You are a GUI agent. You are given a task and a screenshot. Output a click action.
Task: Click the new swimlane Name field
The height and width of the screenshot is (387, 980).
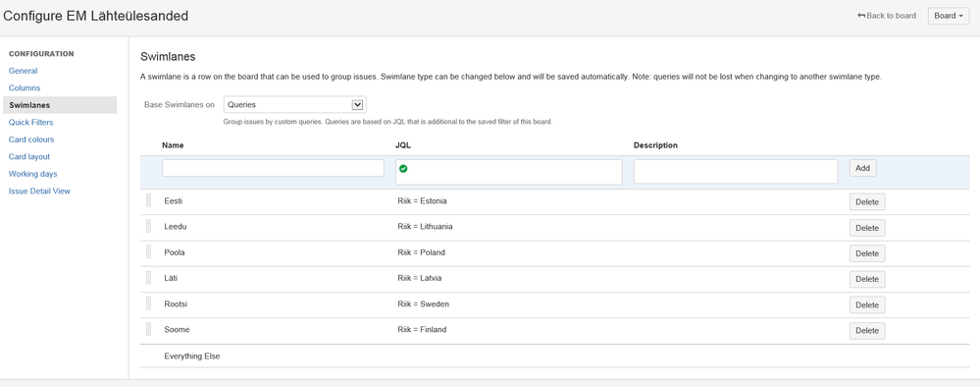coord(273,168)
